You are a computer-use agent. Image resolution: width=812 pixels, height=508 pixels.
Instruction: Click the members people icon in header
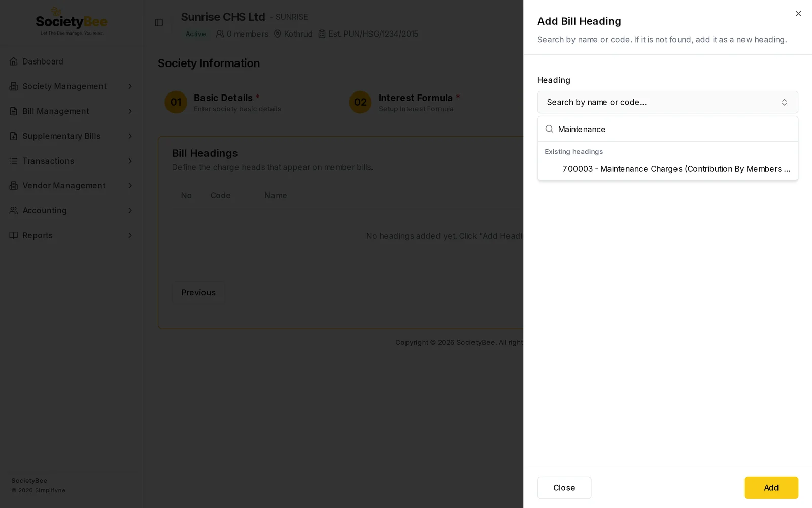220,34
